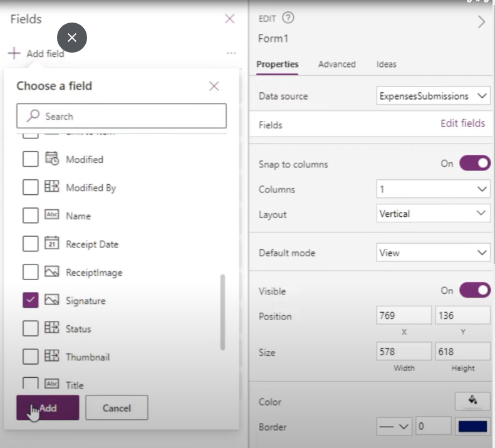
Task: Click into the field Search box
Action: coord(121,116)
